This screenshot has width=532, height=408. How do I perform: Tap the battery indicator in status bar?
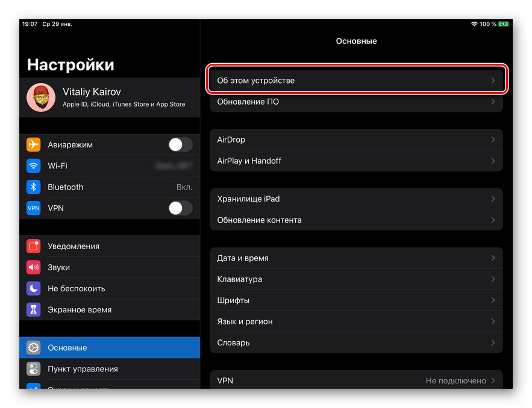pyautogui.click(x=504, y=24)
